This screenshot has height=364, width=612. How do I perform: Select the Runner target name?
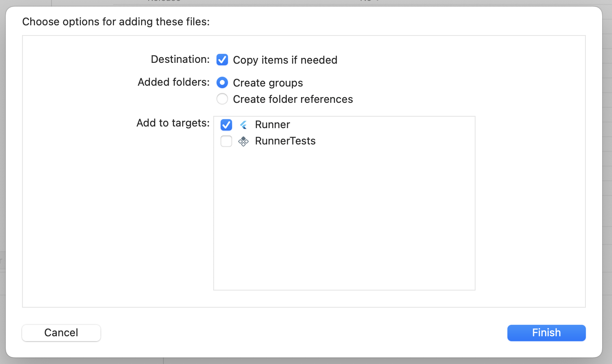(272, 124)
